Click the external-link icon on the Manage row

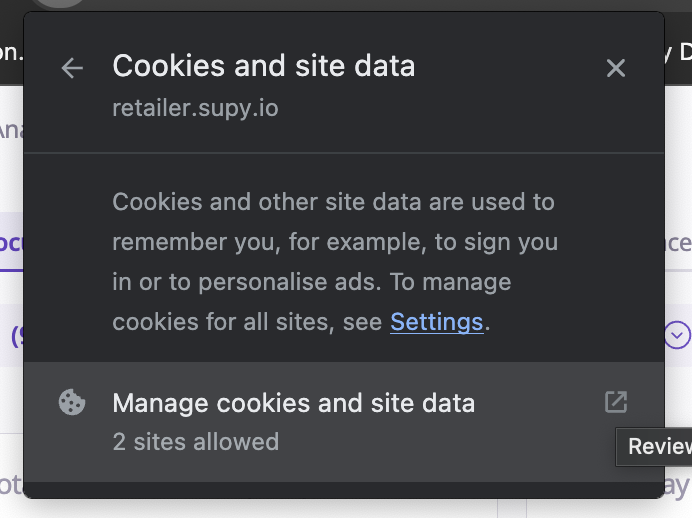[x=616, y=403]
